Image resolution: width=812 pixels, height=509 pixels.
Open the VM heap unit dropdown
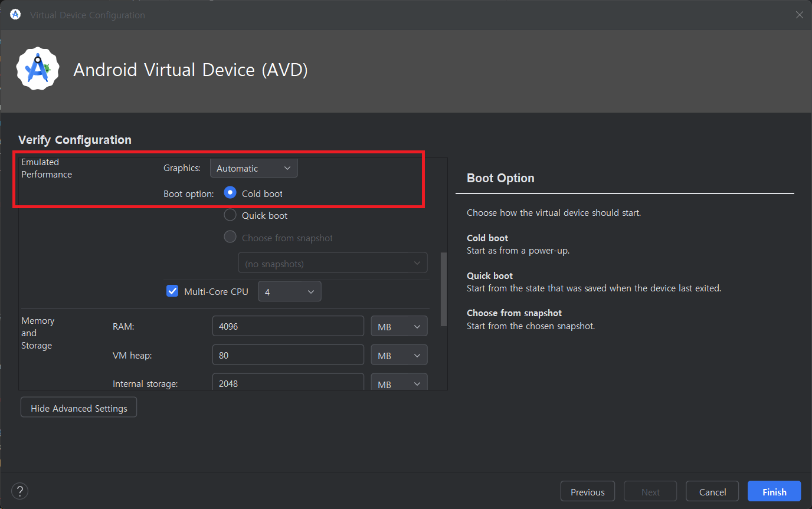point(399,355)
